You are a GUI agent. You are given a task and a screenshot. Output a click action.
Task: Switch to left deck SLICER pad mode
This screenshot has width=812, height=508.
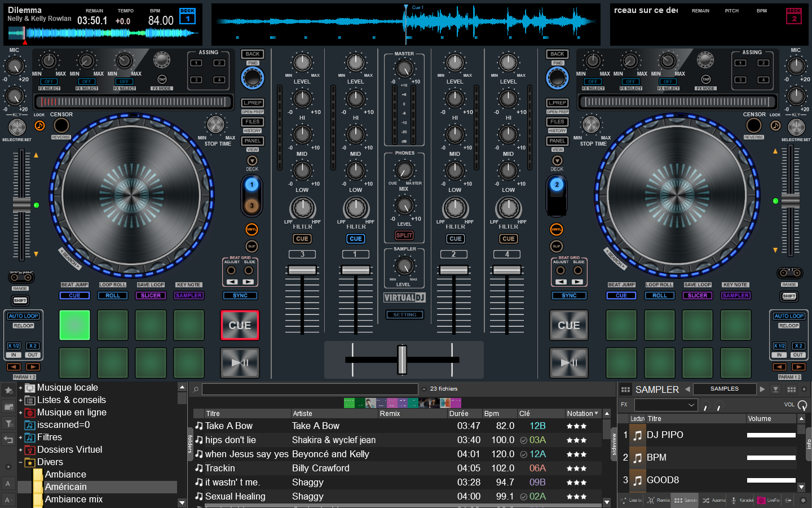[151, 295]
